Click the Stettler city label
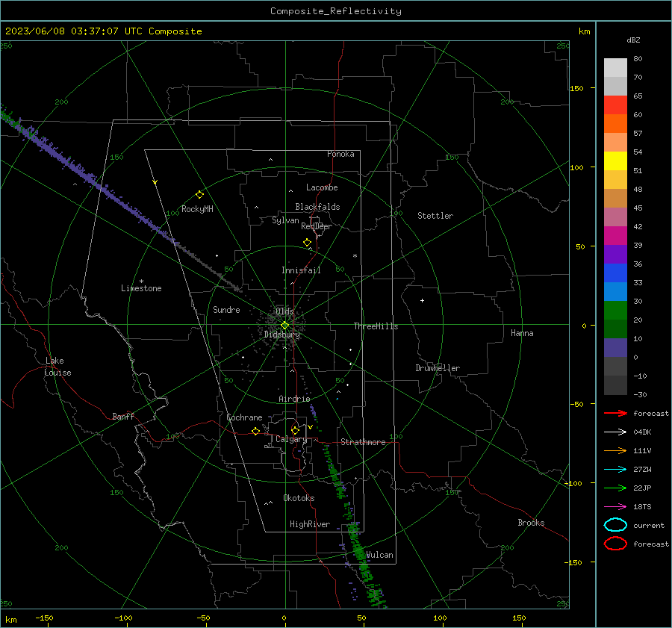The width and height of the screenshot is (672, 628). (x=435, y=216)
